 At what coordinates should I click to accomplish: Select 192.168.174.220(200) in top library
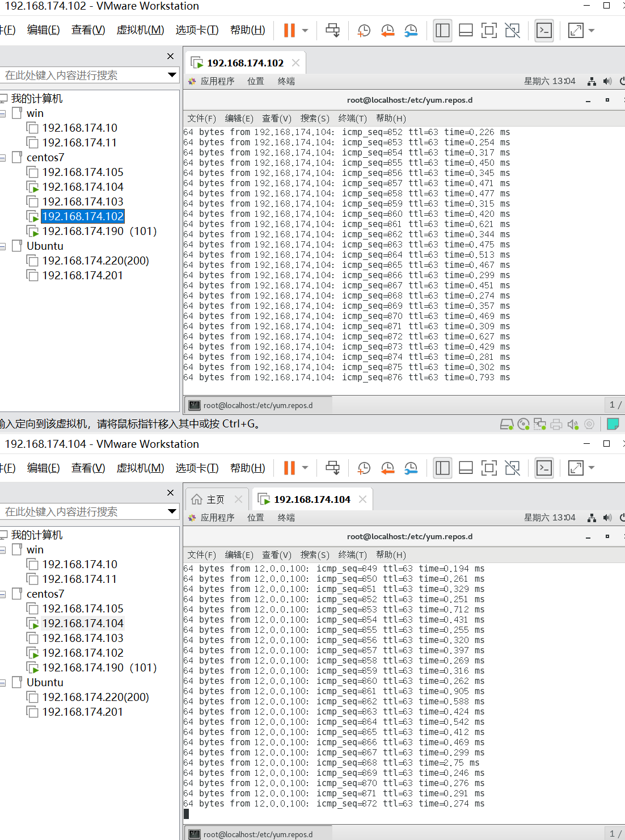(x=95, y=261)
